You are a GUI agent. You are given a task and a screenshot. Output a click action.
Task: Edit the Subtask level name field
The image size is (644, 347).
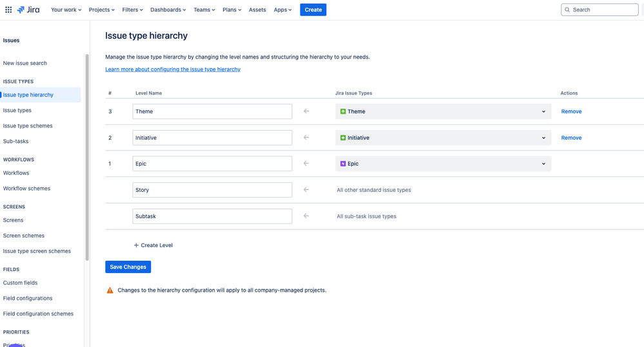pos(212,216)
